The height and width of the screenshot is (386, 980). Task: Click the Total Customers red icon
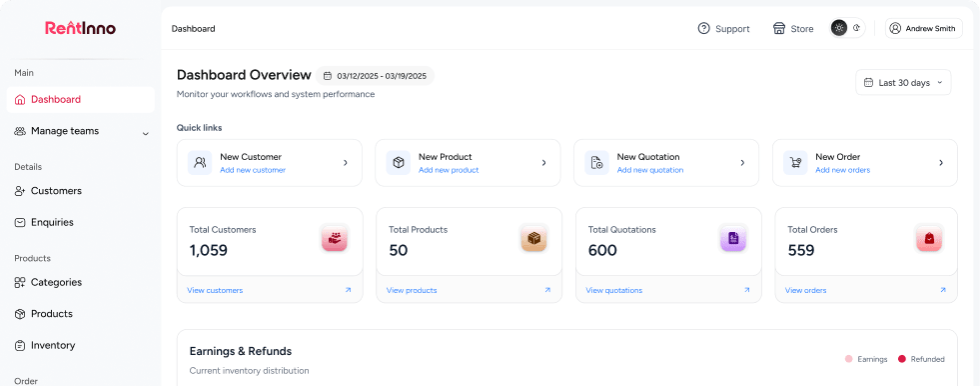(x=335, y=238)
